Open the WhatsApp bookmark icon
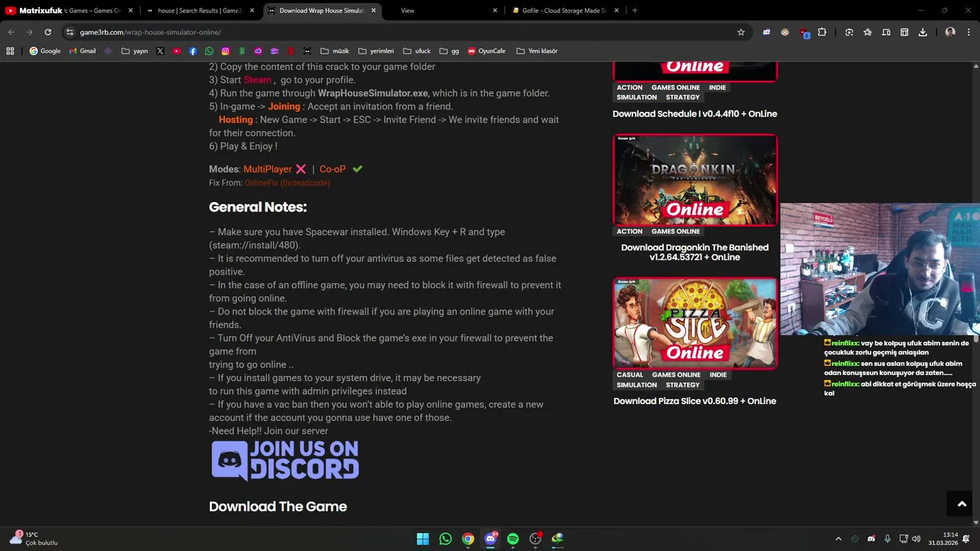980x551 pixels. pyautogui.click(x=209, y=51)
